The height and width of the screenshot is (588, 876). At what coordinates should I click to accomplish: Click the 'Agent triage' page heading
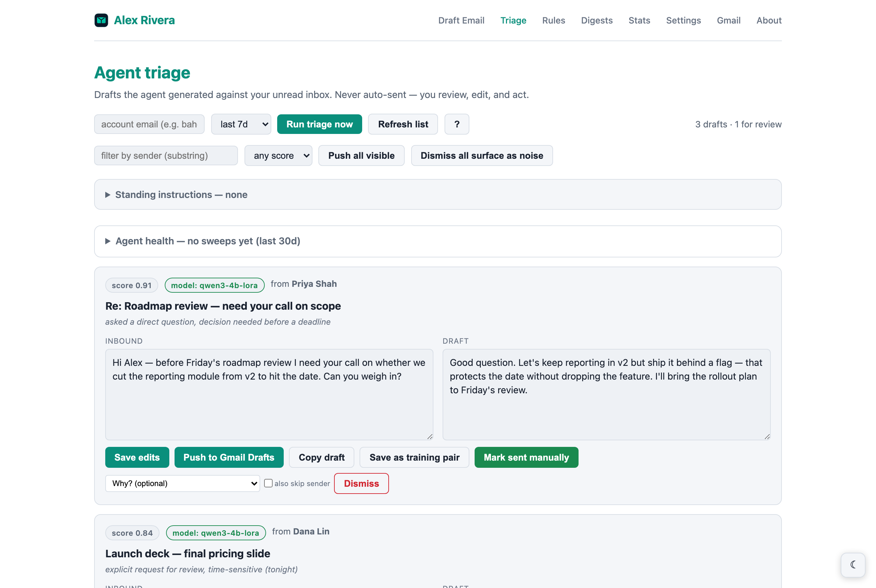point(142,73)
